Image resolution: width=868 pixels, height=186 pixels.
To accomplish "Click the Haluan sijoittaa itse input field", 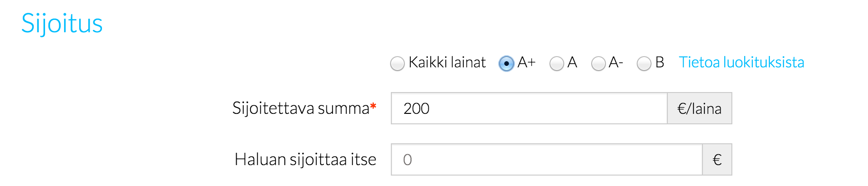I will 547,159.
